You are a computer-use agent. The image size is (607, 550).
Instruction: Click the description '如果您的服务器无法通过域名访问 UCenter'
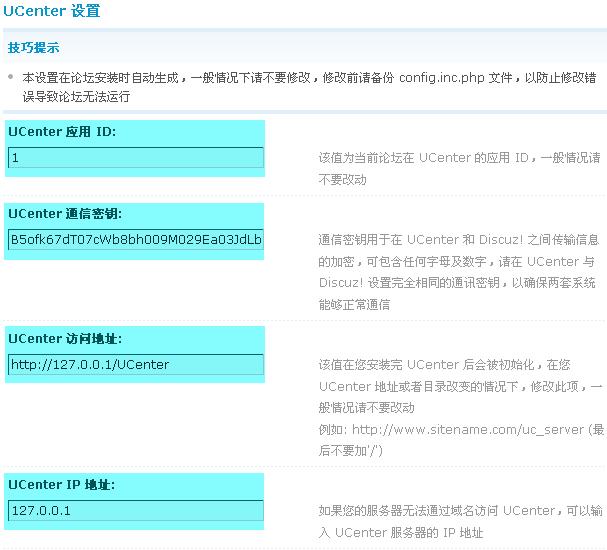click(x=460, y=521)
